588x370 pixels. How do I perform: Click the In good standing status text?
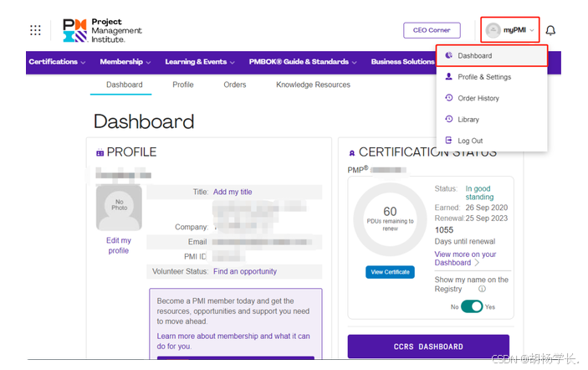point(479,193)
